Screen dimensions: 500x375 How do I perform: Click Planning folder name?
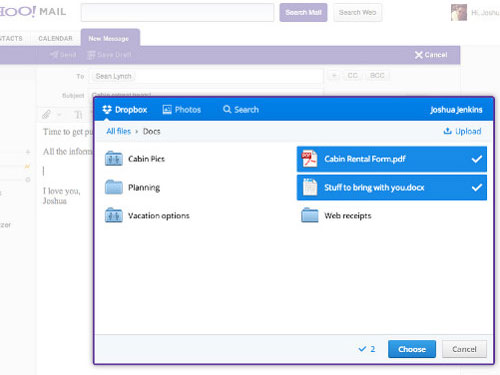tap(144, 188)
